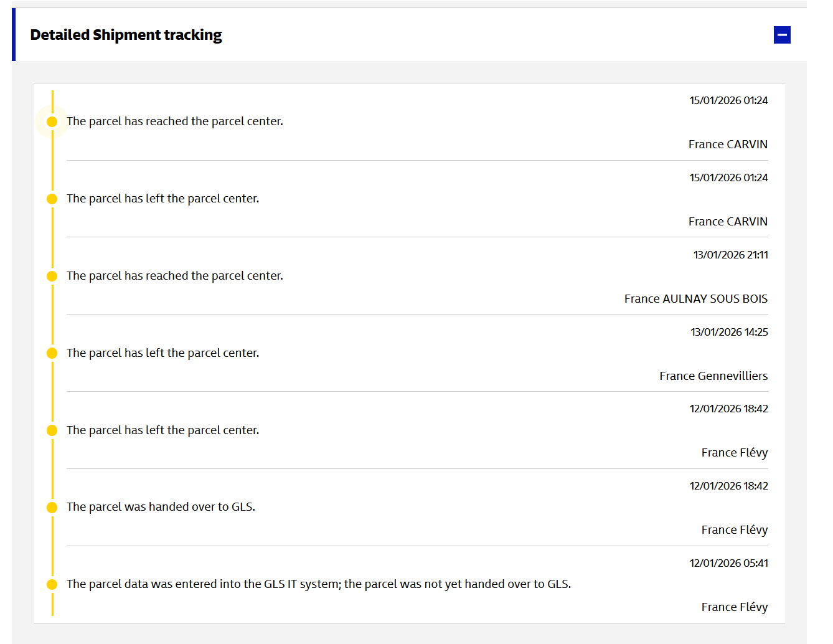Viewport: 833px width, 644px height.
Task: Click the text about parcel data entered into GLS IT system
Action: [319, 584]
